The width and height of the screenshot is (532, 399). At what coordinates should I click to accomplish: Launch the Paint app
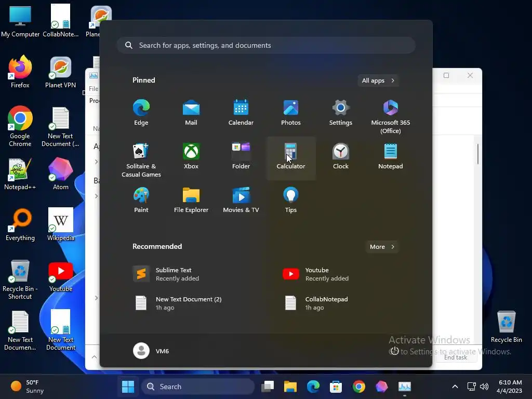141,200
